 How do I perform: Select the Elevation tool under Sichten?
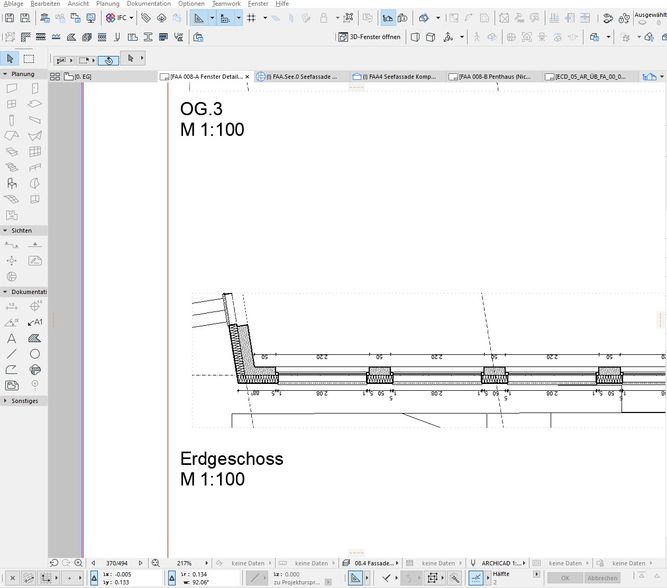click(x=35, y=245)
